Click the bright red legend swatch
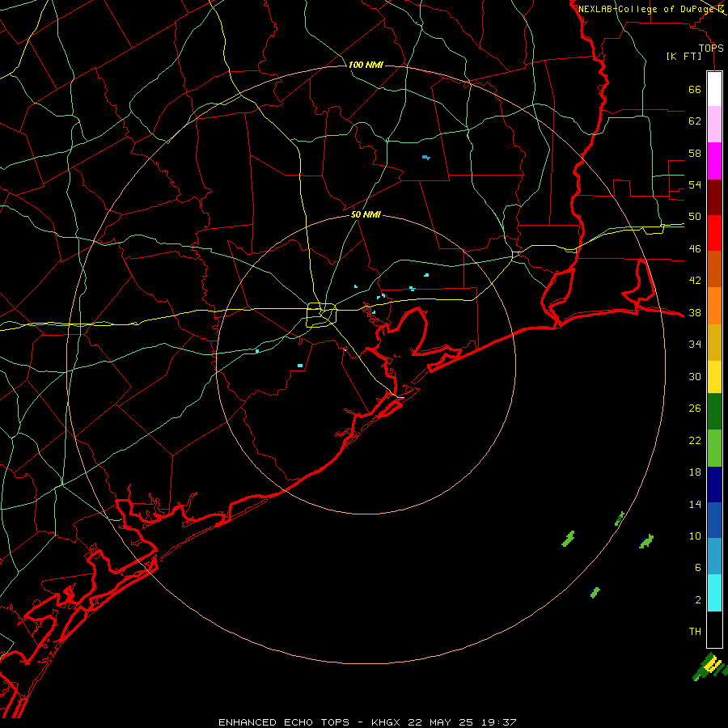This screenshot has width=728, height=728. pos(714,233)
